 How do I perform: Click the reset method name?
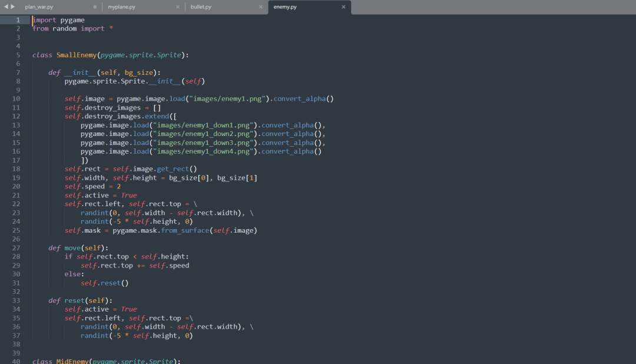pos(74,300)
